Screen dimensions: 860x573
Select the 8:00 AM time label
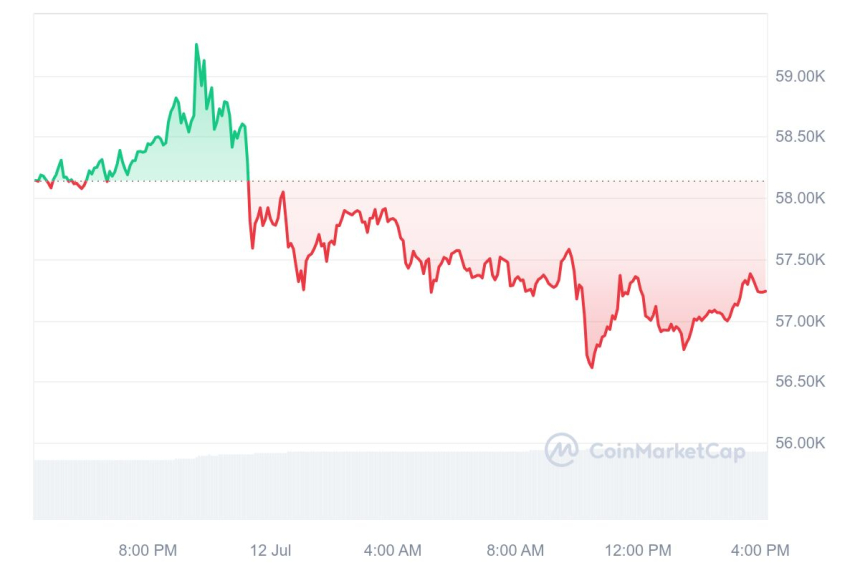point(516,550)
